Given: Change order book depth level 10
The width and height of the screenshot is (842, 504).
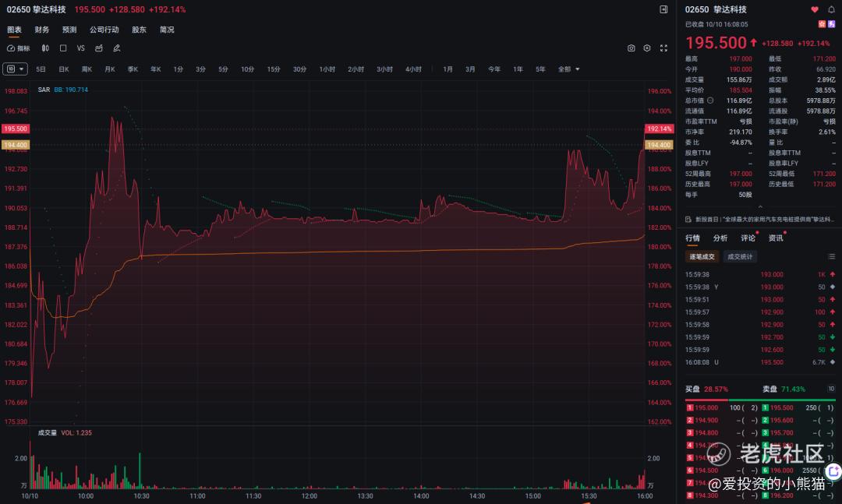Looking at the screenshot, I should click(831, 389).
